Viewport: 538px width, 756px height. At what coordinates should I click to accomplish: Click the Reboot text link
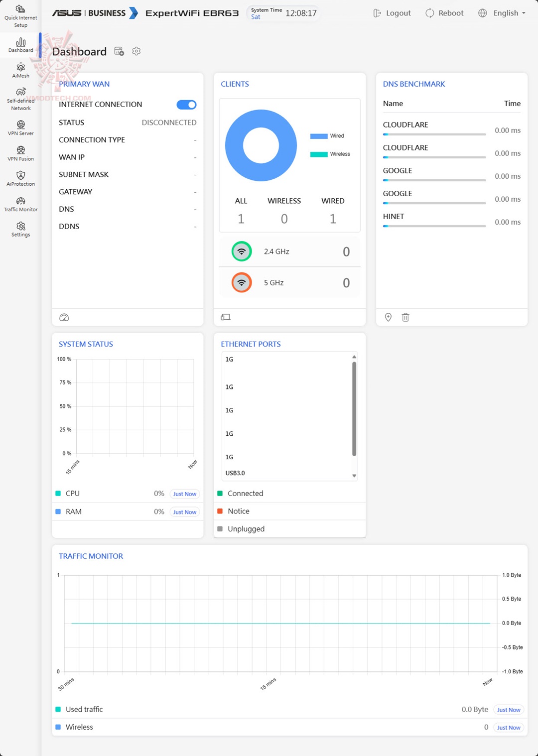(x=451, y=13)
